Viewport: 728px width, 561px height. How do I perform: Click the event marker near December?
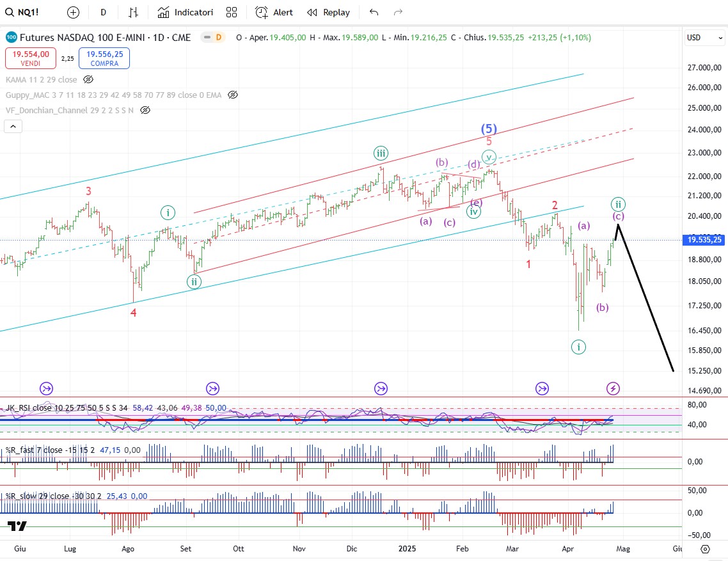coord(381,388)
